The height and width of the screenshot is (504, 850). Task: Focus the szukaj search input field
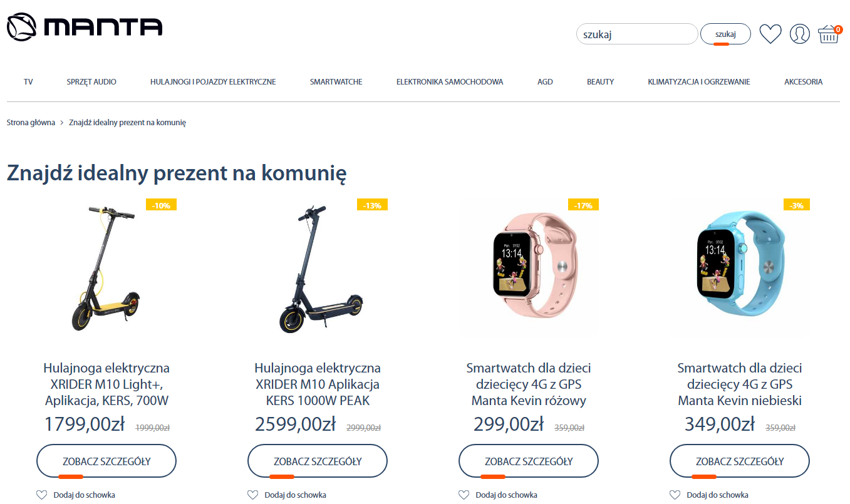pyautogui.click(x=637, y=34)
